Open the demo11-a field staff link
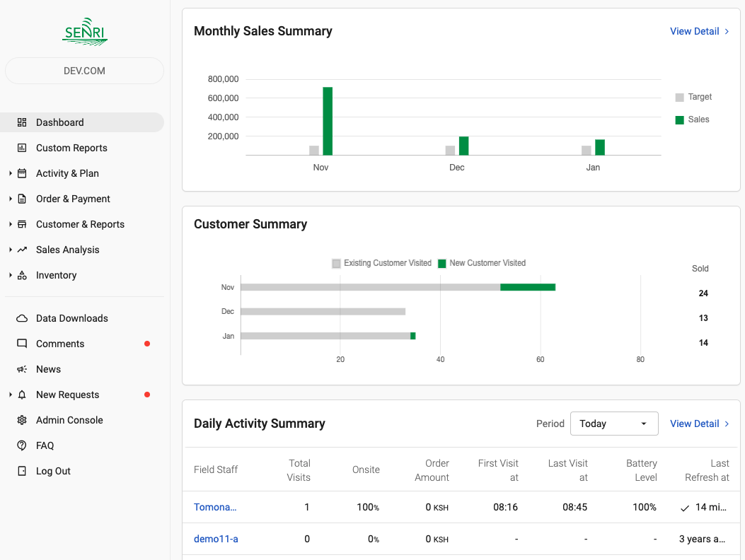 coord(216,539)
